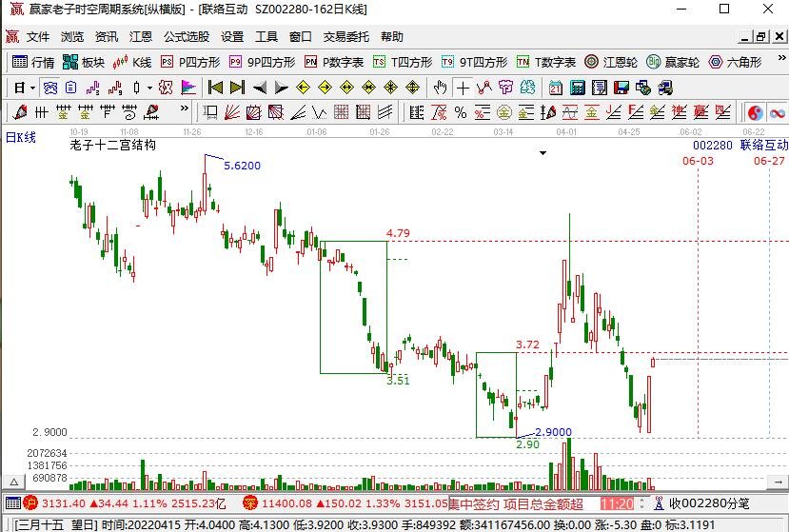The width and height of the screenshot is (789, 532).
Task: Click the red rocket pencil icon
Action: (20, 111)
